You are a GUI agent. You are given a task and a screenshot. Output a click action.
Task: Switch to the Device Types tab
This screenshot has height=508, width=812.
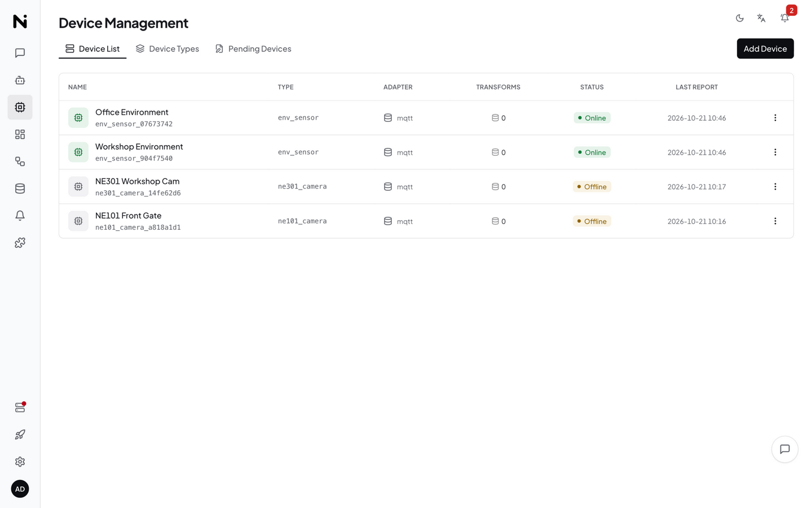(167, 49)
